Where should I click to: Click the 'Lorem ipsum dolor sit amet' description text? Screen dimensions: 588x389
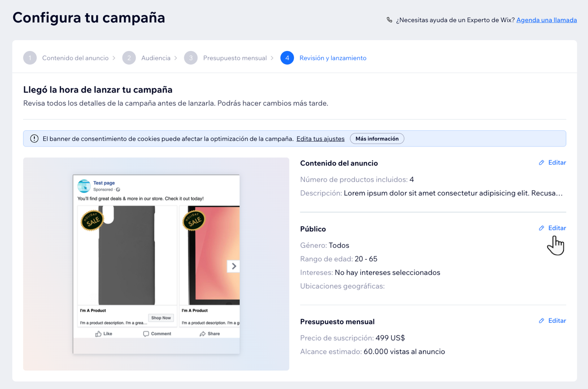(453, 193)
